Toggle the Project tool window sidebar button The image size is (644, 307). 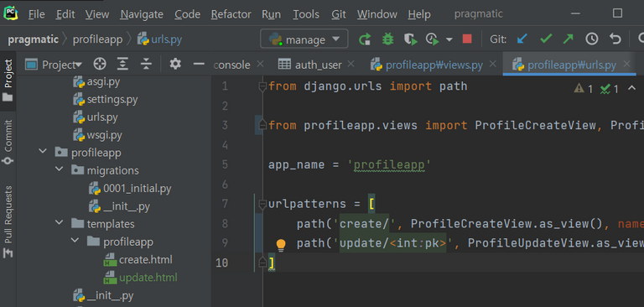(8, 81)
